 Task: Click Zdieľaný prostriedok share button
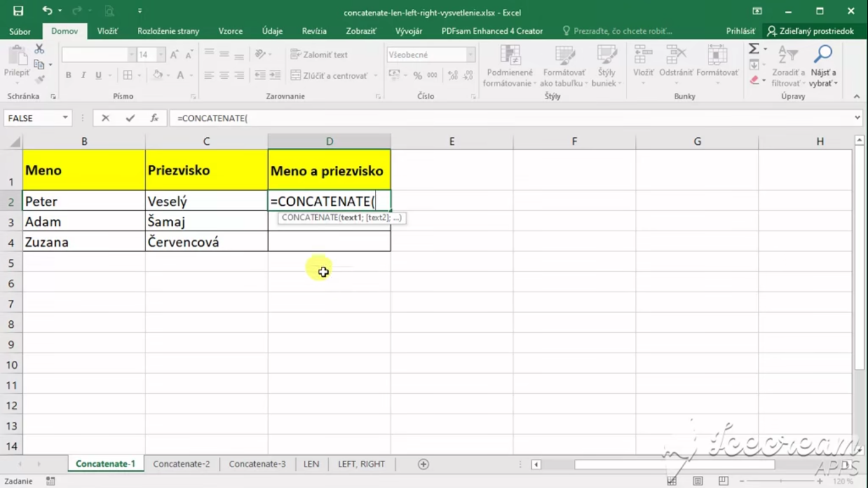point(811,30)
